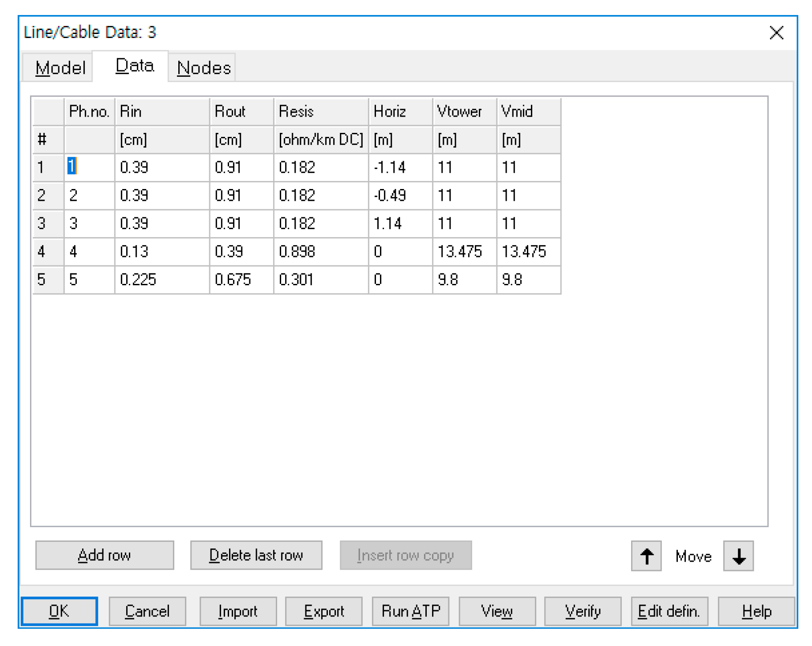Viewport: 812px width, 646px height.
Task: Confirm with the OK button
Action: coord(59,611)
